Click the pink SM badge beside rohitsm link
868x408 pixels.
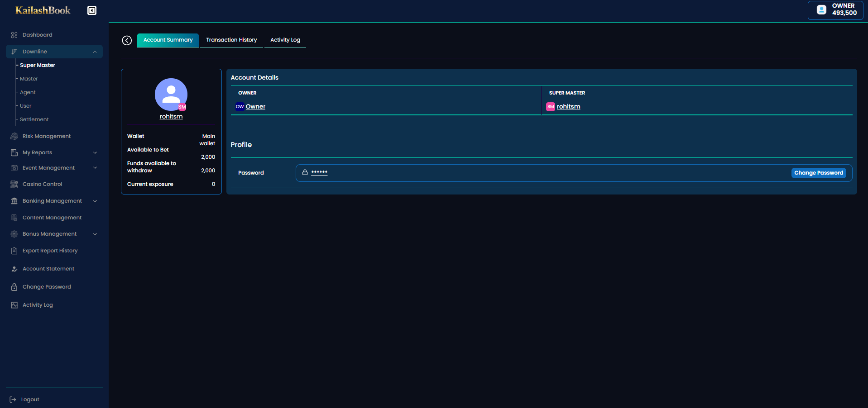[551, 107]
